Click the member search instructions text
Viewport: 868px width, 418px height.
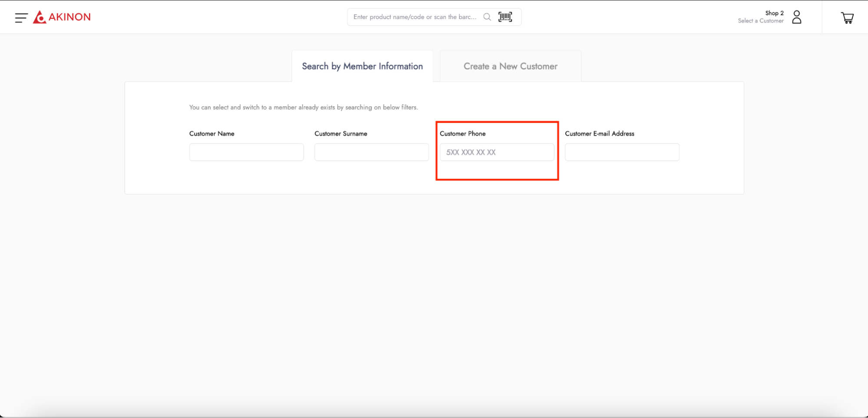pos(303,107)
